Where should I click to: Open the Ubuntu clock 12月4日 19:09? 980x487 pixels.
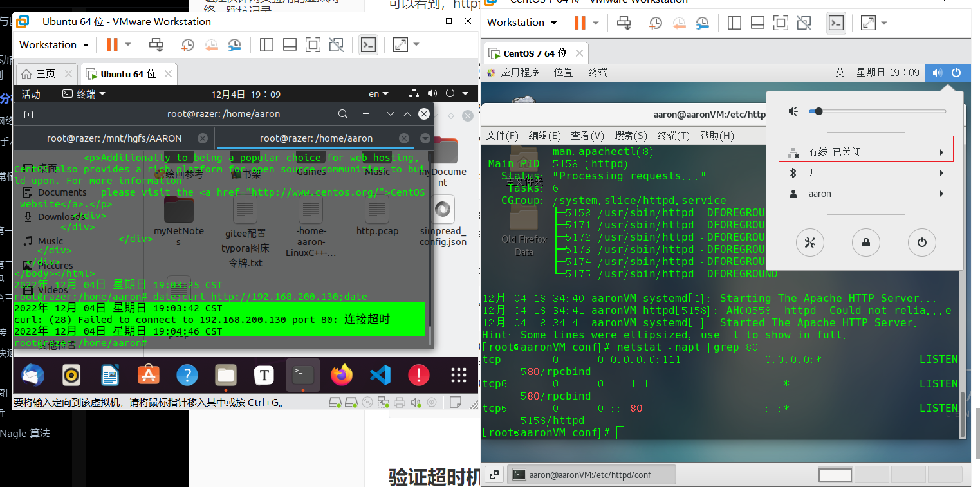246,94
